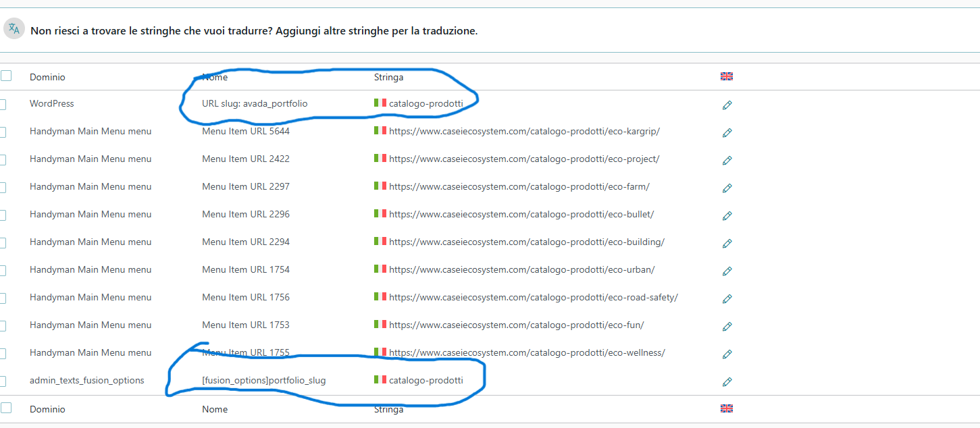This screenshot has height=428, width=980.
Task: Click the Dominio header at top
Action: click(47, 77)
